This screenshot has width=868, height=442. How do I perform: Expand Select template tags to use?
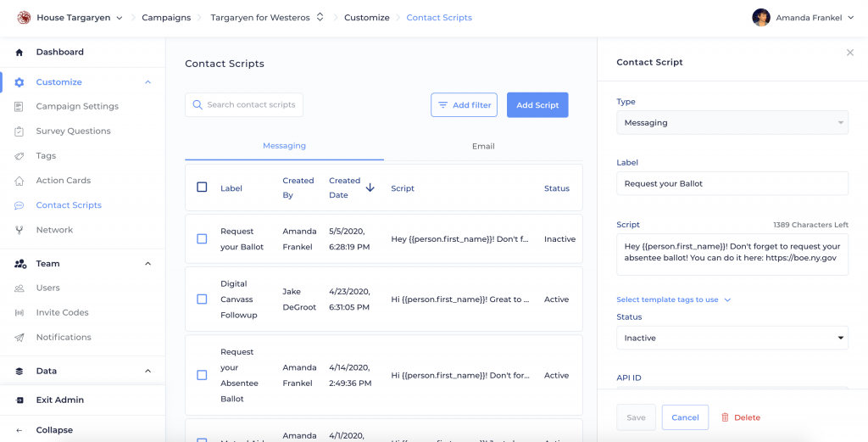pos(674,299)
